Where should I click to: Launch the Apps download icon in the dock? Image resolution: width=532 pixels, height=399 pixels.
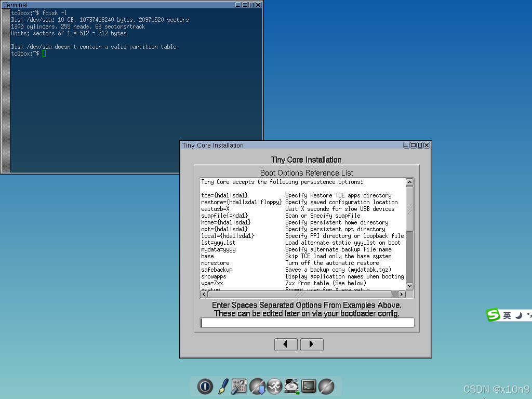(258, 387)
